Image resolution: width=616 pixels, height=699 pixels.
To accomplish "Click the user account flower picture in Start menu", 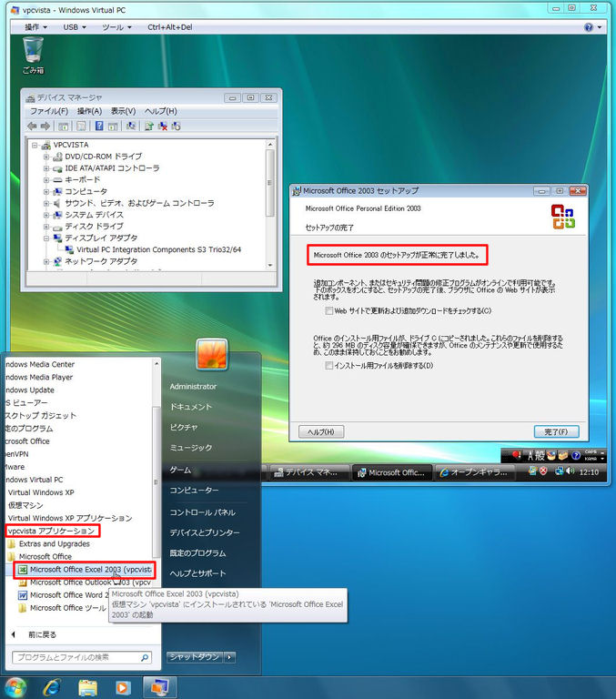I will click(212, 355).
